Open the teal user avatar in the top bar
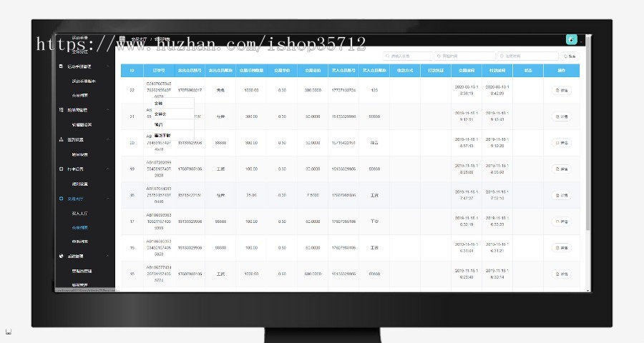This screenshot has height=343, width=644. tap(571, 39)
